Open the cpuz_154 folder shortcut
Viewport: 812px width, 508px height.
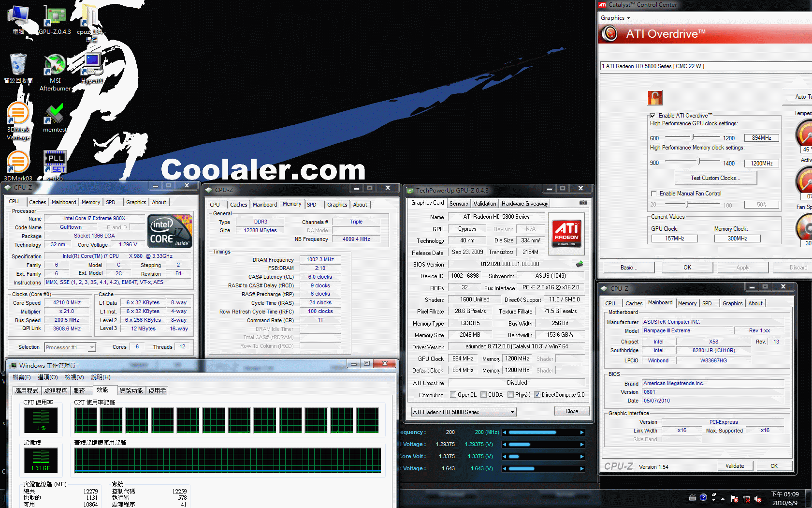pyautogui.click(x=92, y=23)
